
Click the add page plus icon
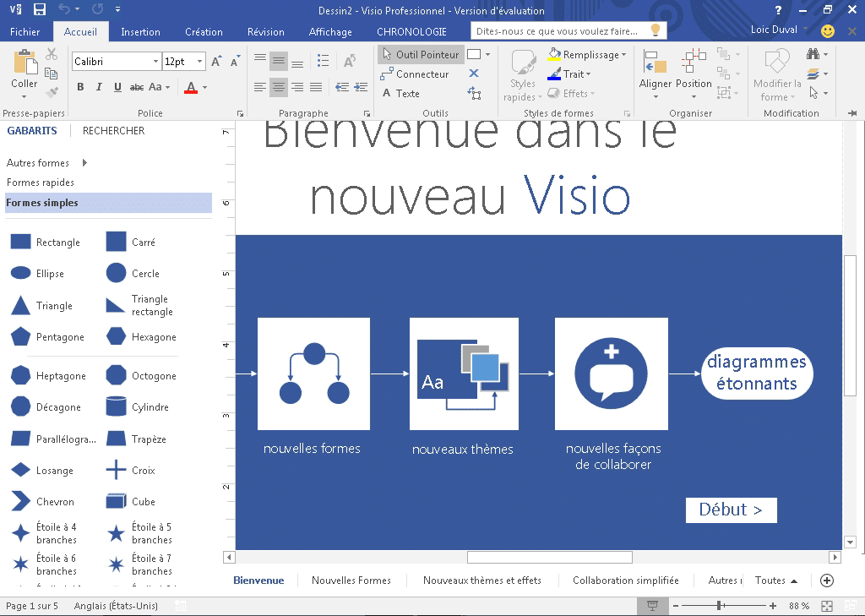[826, 581]
